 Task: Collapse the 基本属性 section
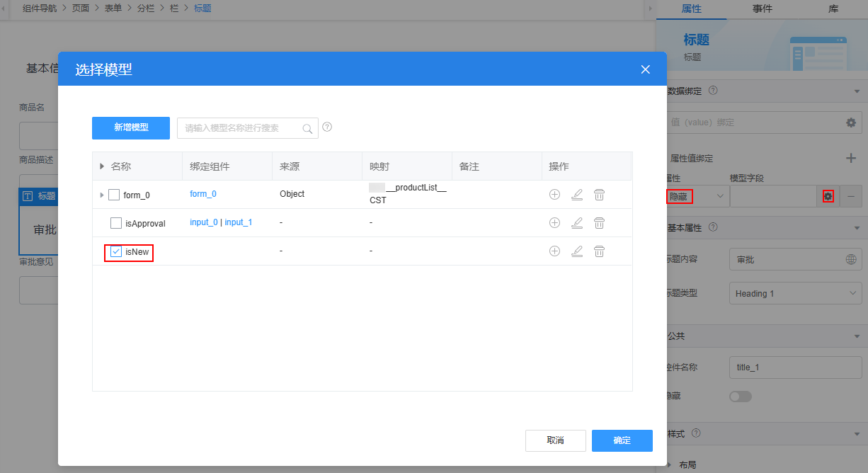click(857, 228)
